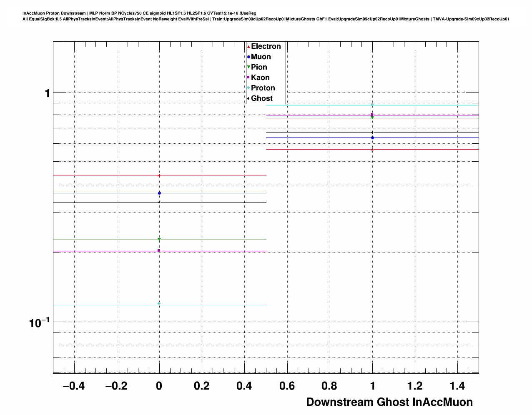The height and width of the screenshot is (415, 532).
Task: Click the 'Electron' legend label
Action: pyautogui.click(x=266, y=47)
